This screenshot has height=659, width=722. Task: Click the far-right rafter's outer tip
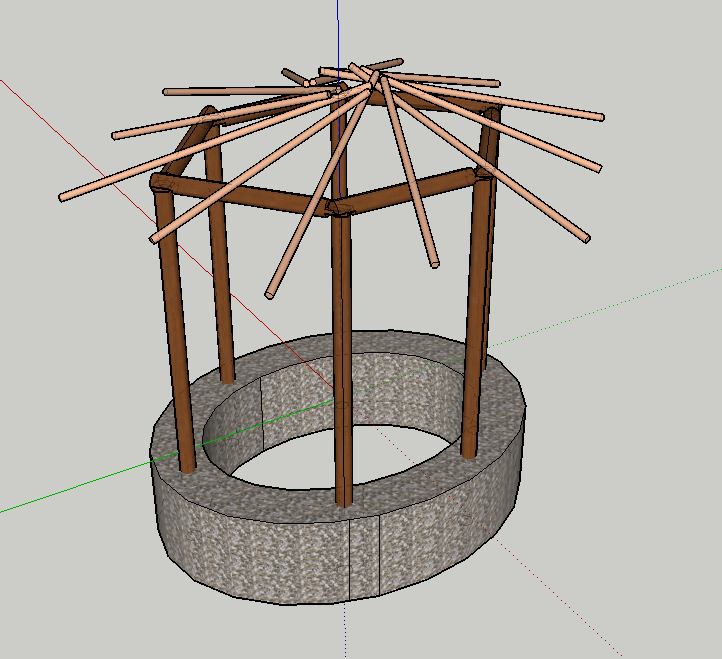point(601,117)
